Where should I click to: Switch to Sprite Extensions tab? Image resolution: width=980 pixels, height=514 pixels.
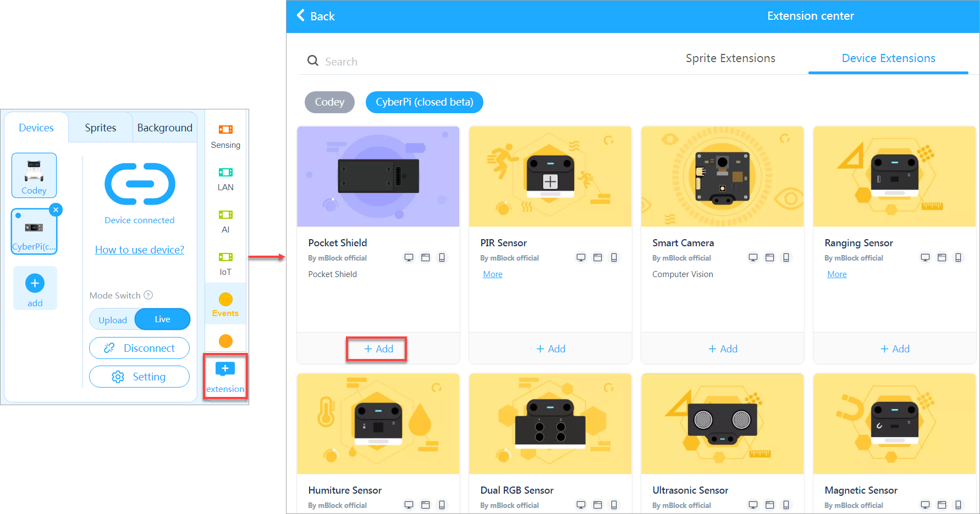coord(730,58)
